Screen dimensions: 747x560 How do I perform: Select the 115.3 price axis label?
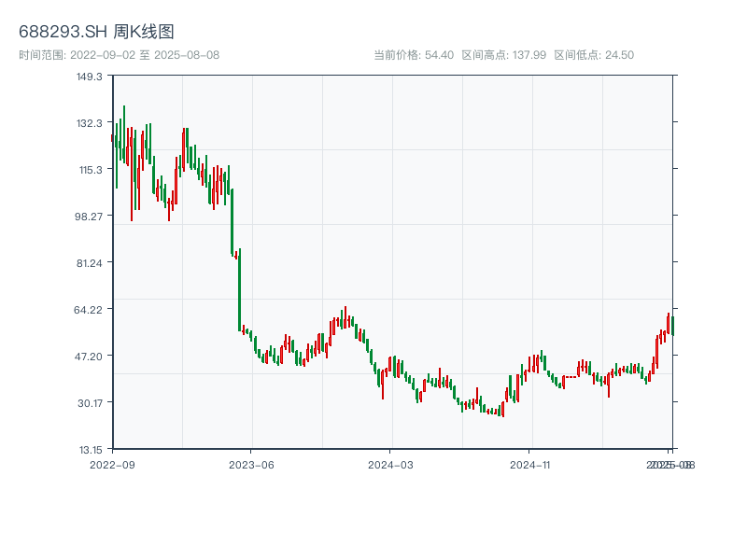(x=90, y=169)
